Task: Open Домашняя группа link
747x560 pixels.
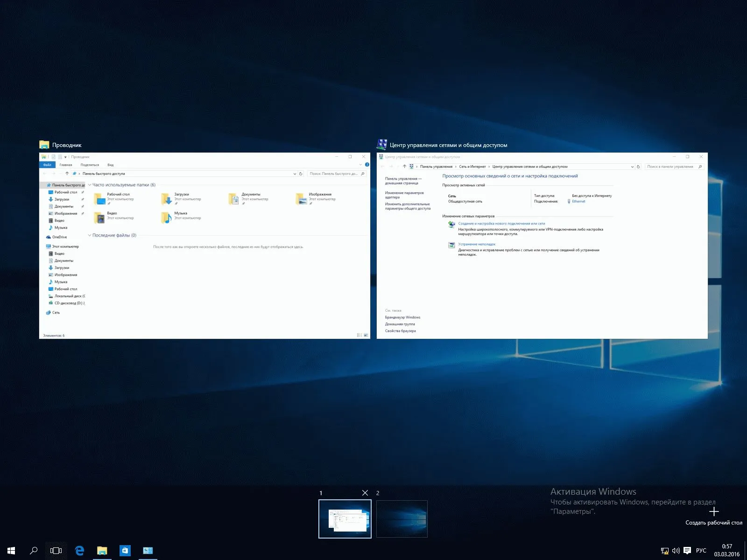Action: pos(400,324)
